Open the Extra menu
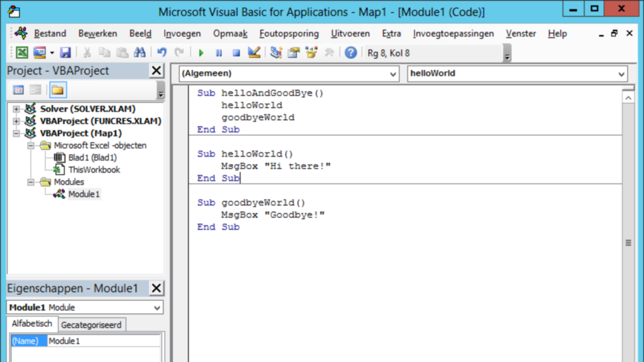644x362 pixels. (x=391, y=34)
